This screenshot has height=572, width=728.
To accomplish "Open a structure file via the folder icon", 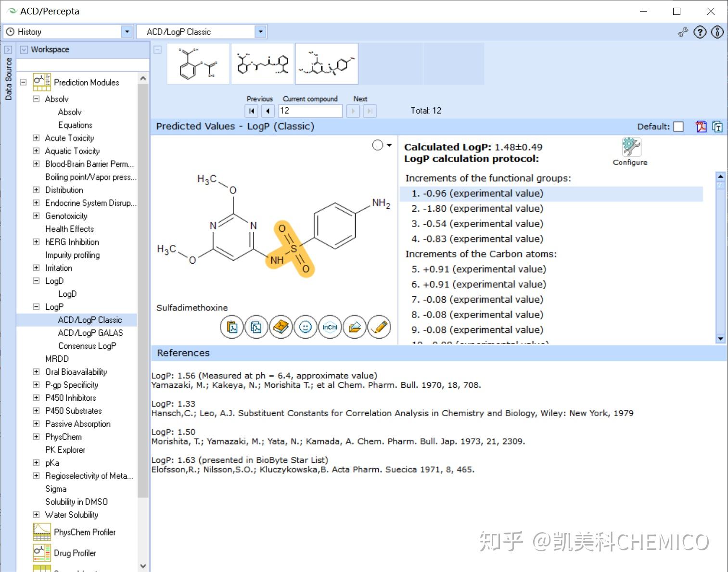I will pyautogui.click(x=355, y=327).
